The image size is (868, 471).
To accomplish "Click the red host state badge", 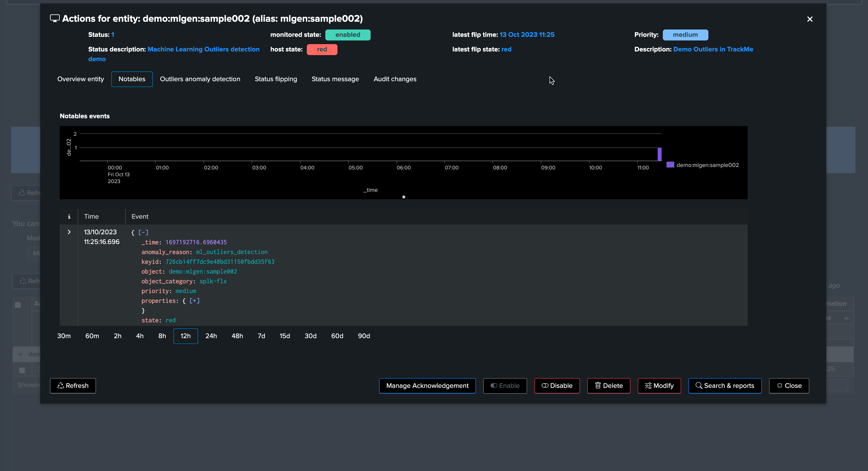I will pyautogui.click(x=322, y=49).
